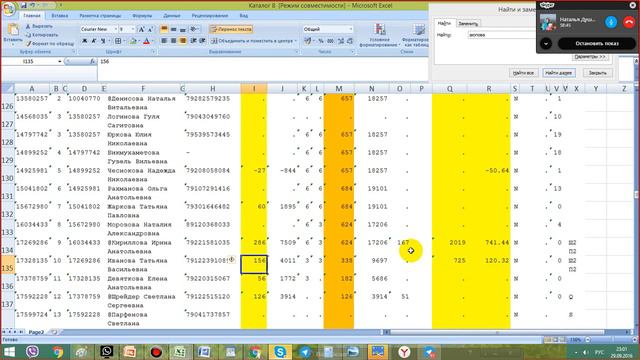Open fill color dropdown arrow
Viewport: 640px width, 360px height.
(x=139, y=41)
